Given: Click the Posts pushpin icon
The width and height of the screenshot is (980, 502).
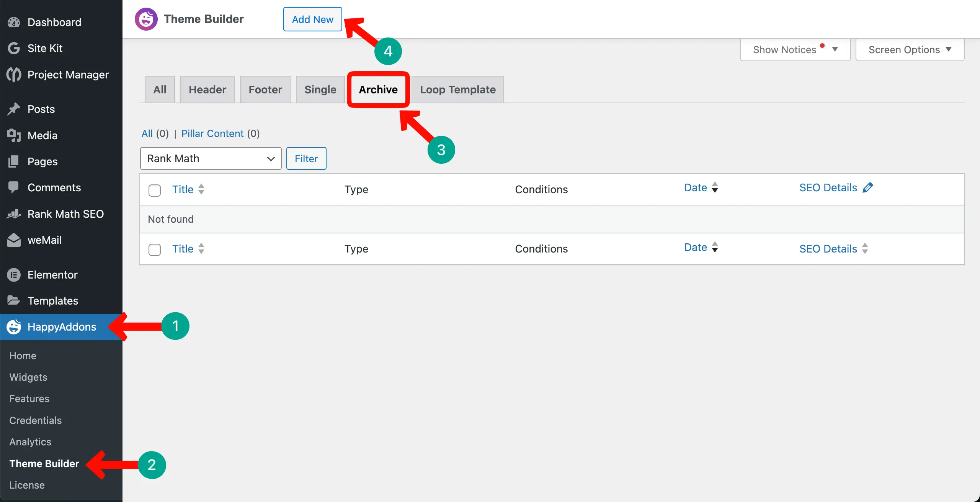Looking at the screenshot, I should coord(14,109).
